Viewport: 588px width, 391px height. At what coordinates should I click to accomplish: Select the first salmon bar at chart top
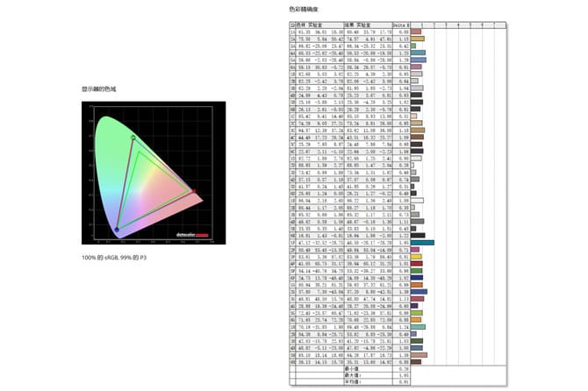coord(414,32)
